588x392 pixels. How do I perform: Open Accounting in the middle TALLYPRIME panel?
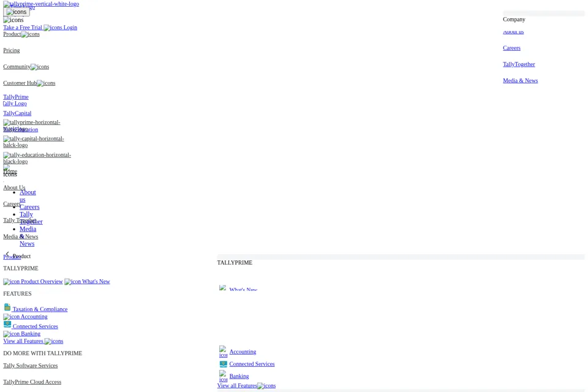(243, 352)
